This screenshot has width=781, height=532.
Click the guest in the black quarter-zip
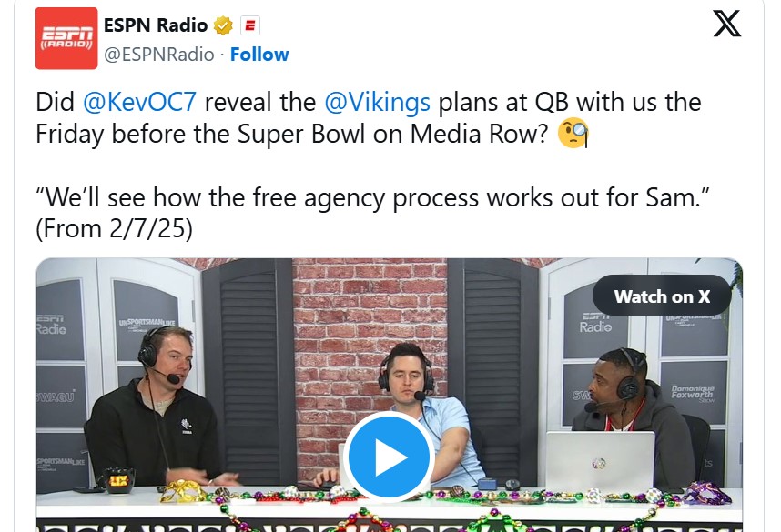coord(157,408)
